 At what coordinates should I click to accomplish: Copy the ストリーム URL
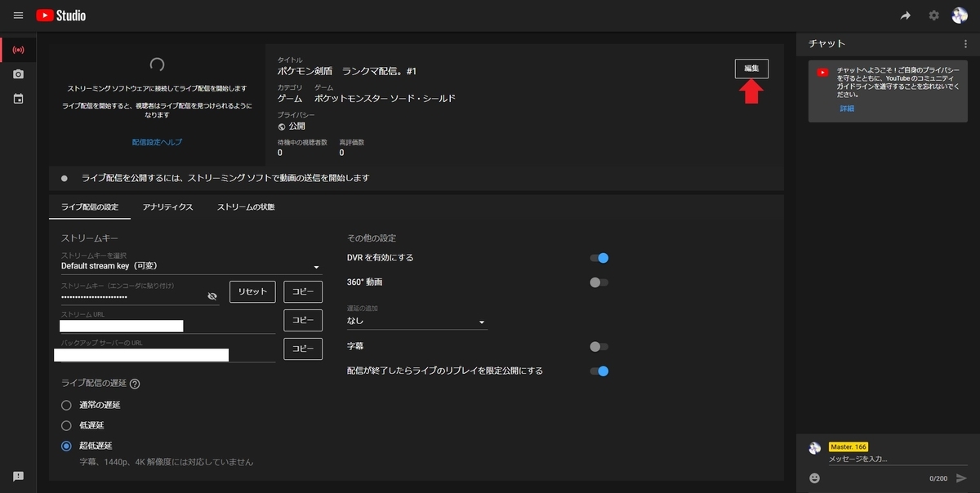(x=303, y=320)
